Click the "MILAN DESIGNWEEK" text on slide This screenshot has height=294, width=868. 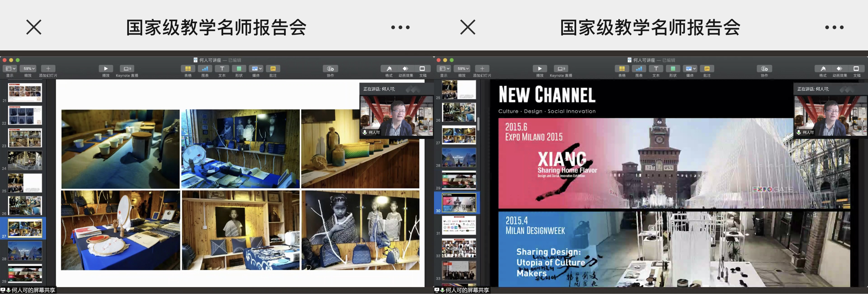click(535, 231)
